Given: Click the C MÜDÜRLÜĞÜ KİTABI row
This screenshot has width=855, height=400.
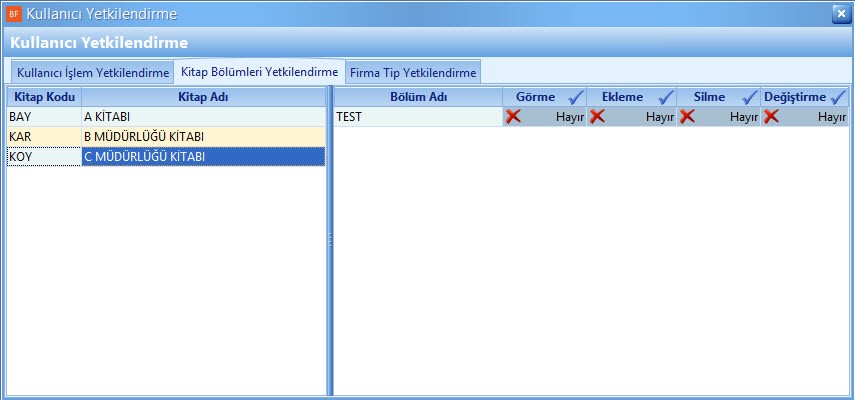Looking at the screenshot, I should coord(203,156).
